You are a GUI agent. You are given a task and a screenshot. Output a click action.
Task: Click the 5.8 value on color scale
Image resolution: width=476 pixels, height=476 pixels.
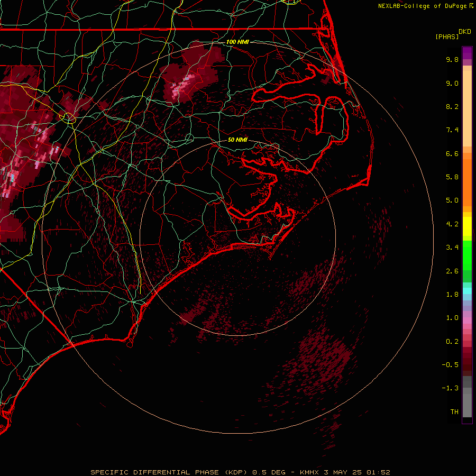[x=452, y=177]
